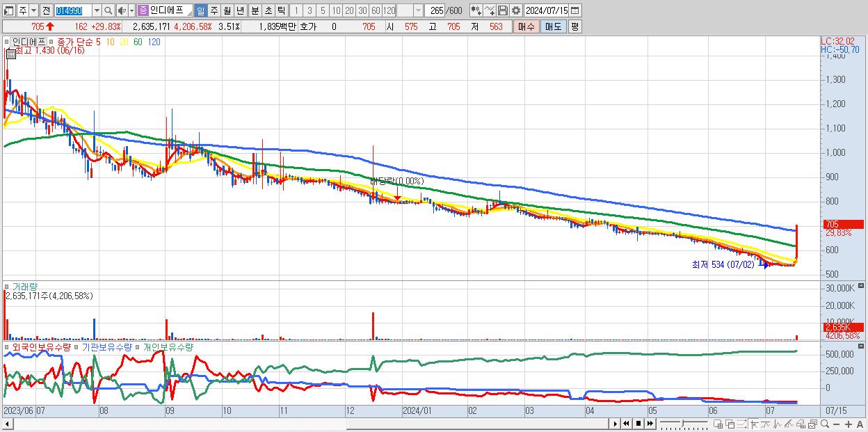
Task: Select the 년 yearly period toggle
Action: [240, 10]
